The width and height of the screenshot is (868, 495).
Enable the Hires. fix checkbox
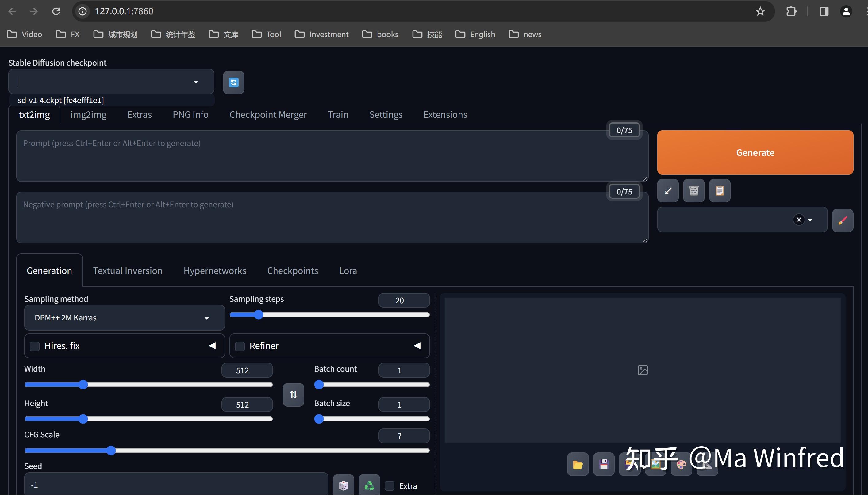click(35, 346)
